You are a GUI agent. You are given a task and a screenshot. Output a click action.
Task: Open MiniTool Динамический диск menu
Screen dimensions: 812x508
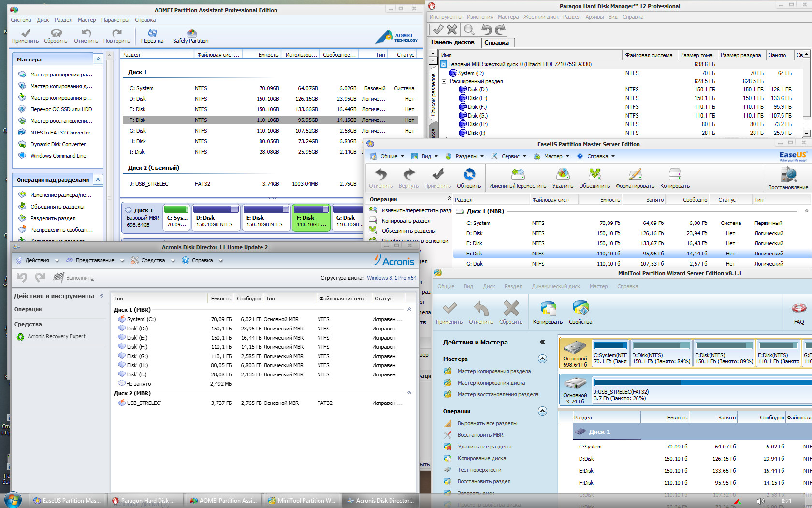556,286
